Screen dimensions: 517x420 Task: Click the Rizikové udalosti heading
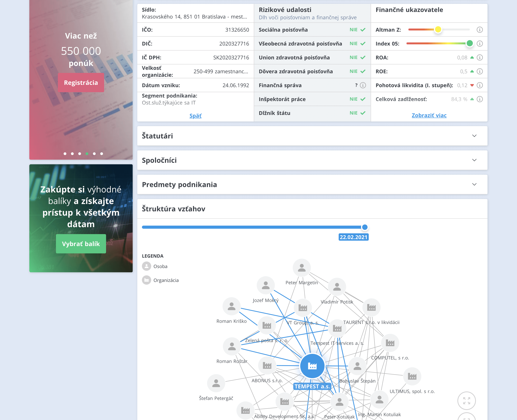tap(285, 10)
